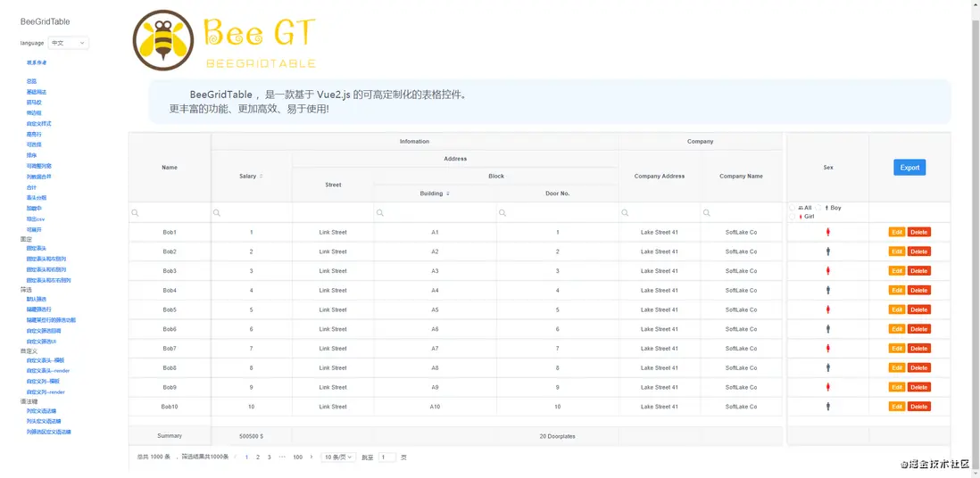The image size is (980, 478).
Task: Select the Girl sex filter radio
Action: pyautogui.click(x=793, y=217)
